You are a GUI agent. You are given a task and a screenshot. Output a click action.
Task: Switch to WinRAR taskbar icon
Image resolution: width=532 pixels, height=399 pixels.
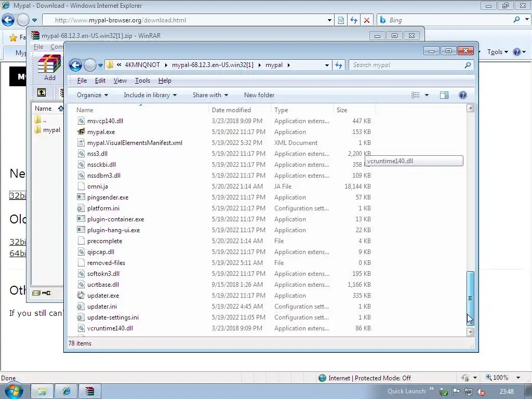(x=90, y=391)
